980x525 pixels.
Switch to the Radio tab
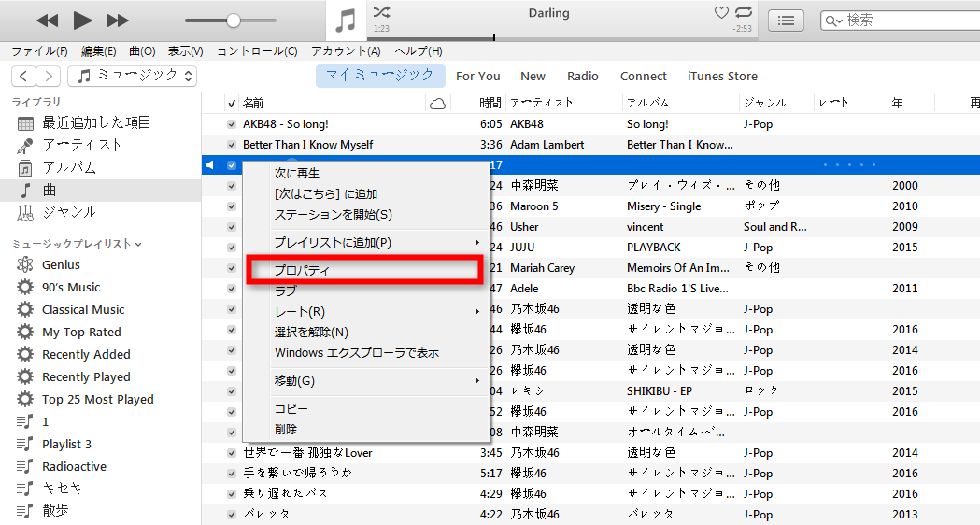pyautogui.click(x=583, y=77)
